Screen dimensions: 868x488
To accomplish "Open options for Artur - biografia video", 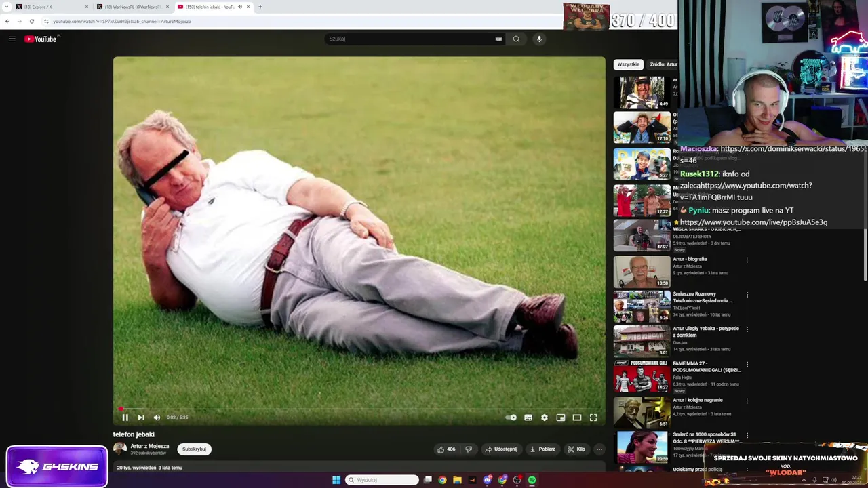I will tap(747, 260).
